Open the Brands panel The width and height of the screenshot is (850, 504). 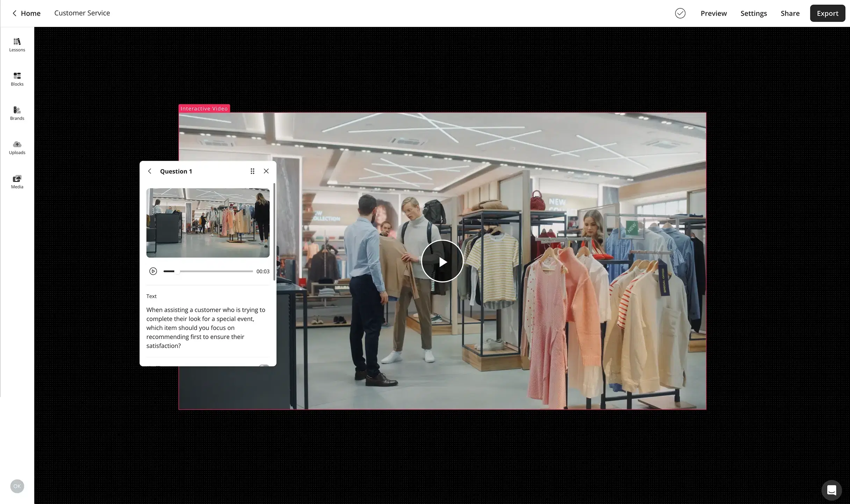(17, 113)
